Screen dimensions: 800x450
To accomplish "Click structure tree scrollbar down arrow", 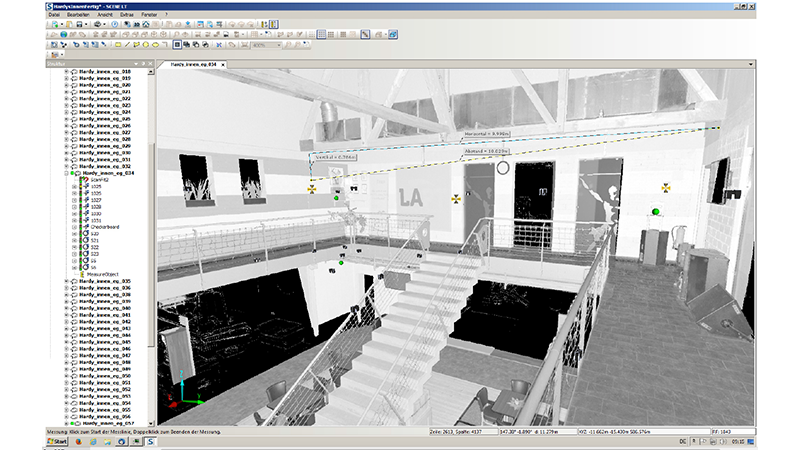I will (x=151, y=423).
